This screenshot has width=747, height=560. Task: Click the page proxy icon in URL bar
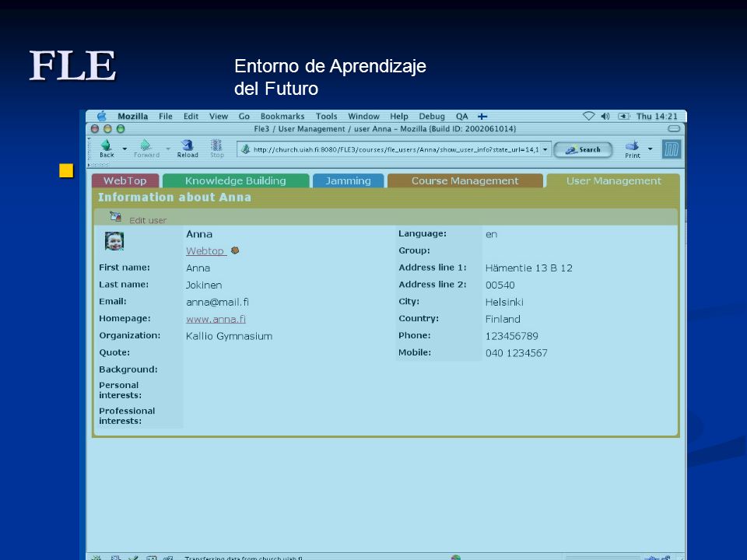pyautogui.click(x=245, y=149)
